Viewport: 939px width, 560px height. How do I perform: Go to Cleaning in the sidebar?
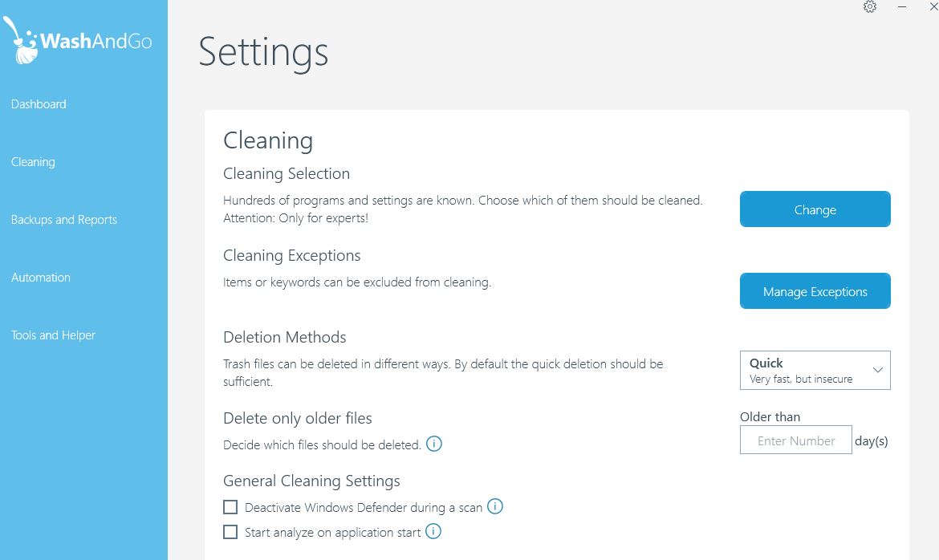33,162
